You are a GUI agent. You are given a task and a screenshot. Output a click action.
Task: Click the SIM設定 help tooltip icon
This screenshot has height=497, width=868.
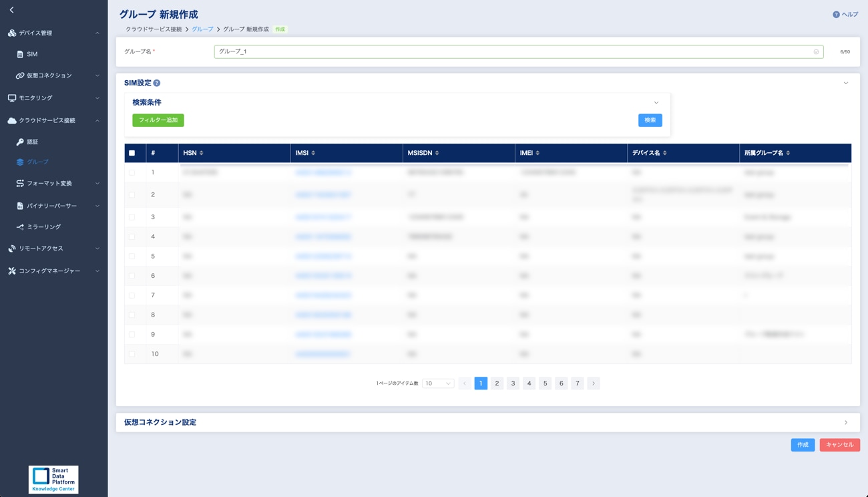point(157,84)
